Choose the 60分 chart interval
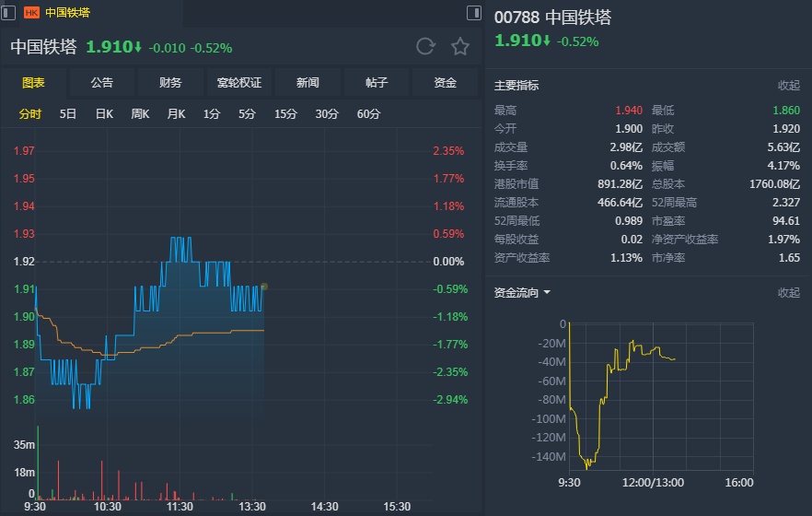 pyautogui.click(x=368, y=114)
